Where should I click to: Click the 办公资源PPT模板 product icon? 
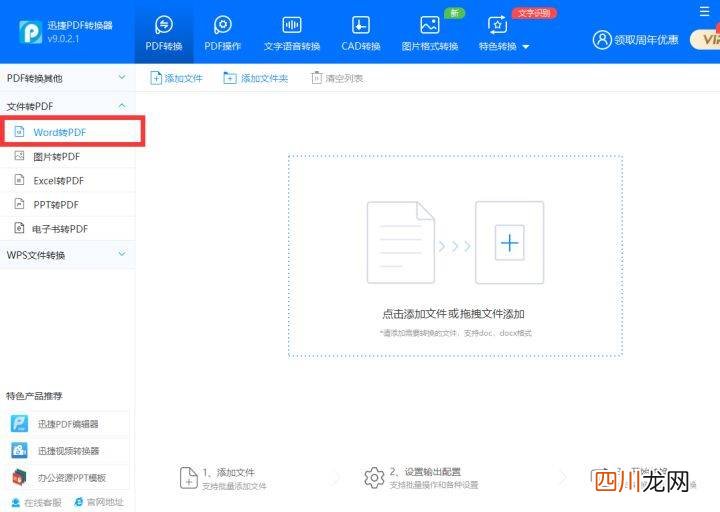click(x=20, y=478)
